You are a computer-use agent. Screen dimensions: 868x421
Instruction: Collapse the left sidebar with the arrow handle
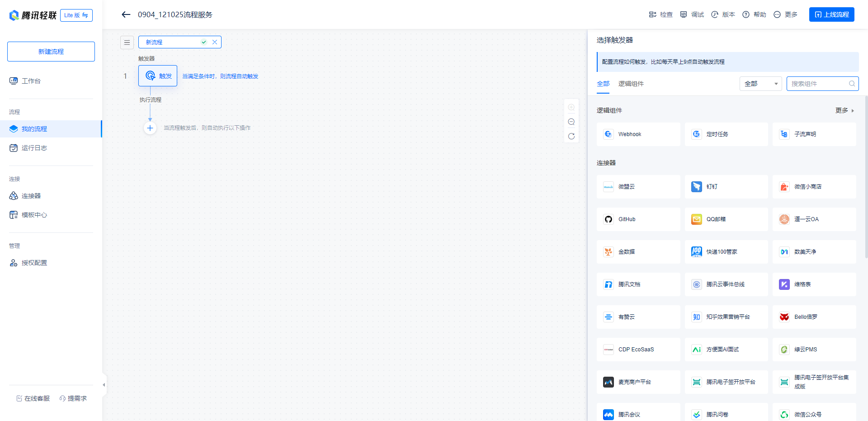tap(104, 385)
